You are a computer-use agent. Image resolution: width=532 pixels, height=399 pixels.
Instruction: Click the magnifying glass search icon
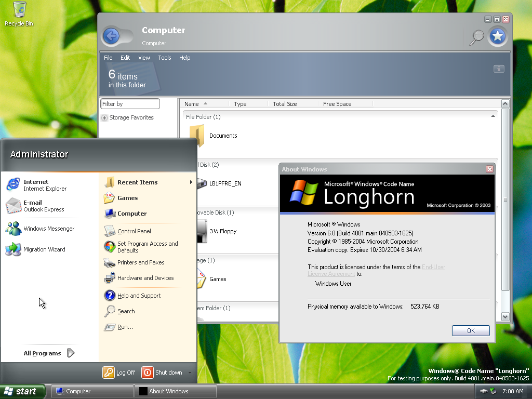click(x=476, y=36)
